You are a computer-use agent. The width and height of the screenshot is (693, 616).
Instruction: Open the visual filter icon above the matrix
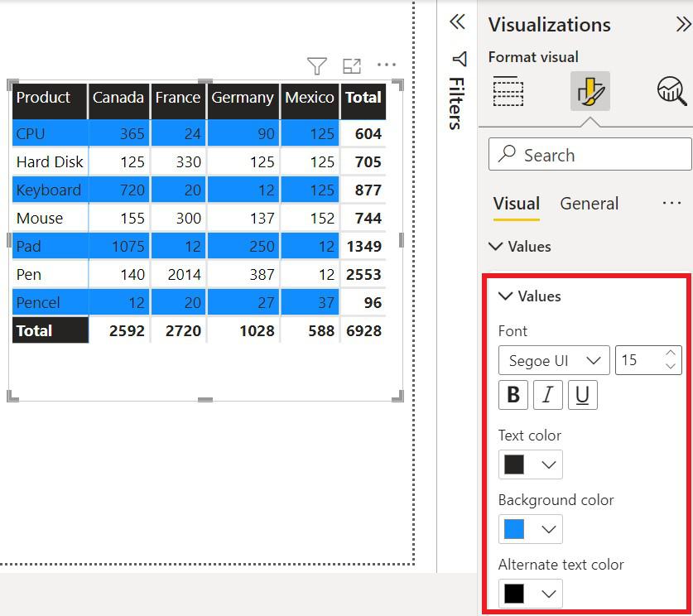click(x=317, y=66)
